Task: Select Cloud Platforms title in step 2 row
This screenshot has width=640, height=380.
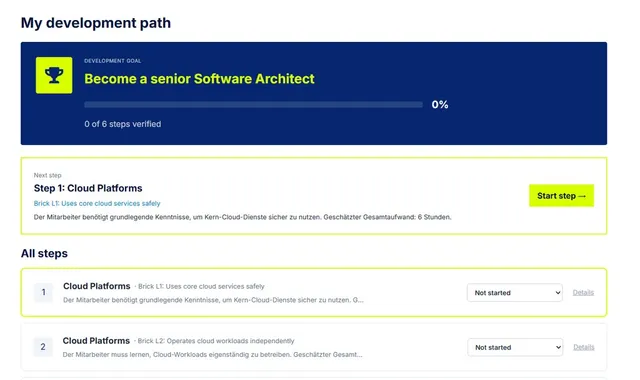Action: 96,341
